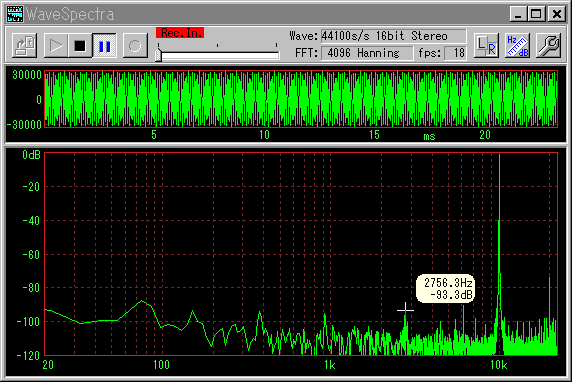This screenshot has width=572, height=382.
Task: Open settings with the wrench icon
Action: point(549,46)
